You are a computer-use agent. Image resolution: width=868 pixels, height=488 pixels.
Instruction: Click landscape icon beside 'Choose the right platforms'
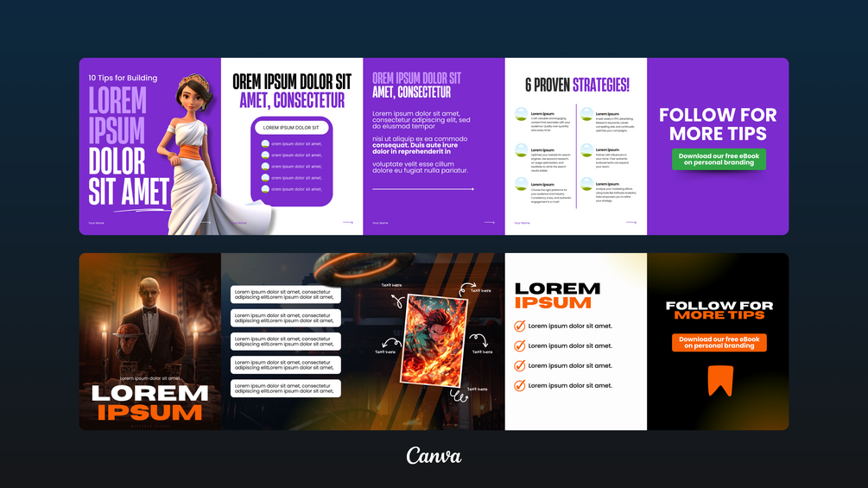tap(521, 184)
